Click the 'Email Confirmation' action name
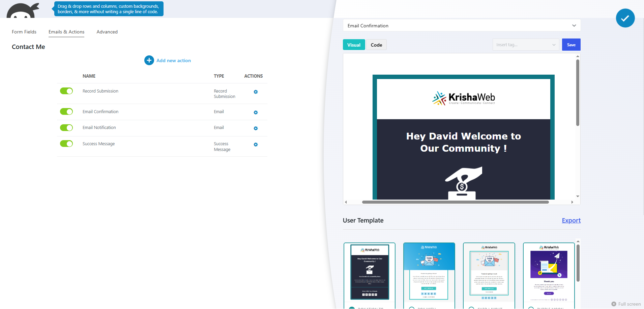Screen dimensions: 644x309 point(100,112)
